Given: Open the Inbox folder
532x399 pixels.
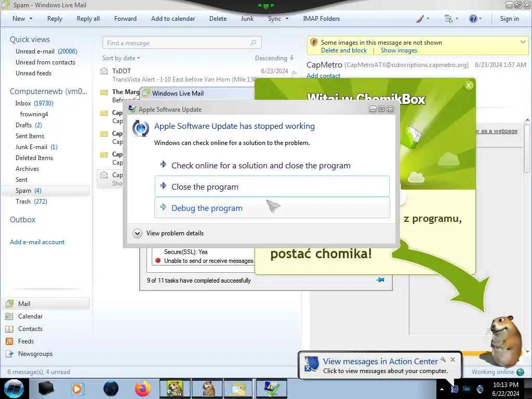Looking at the screenshot, I should (34, 103).
